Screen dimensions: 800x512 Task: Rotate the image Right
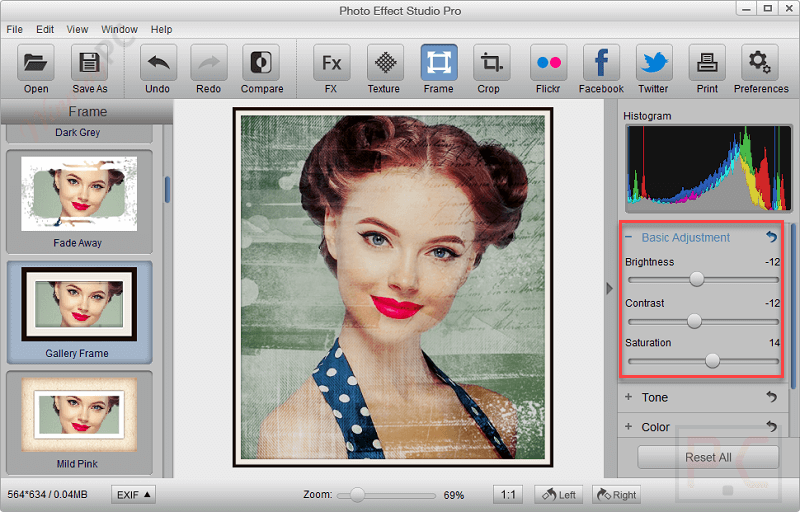coord(616,494)
